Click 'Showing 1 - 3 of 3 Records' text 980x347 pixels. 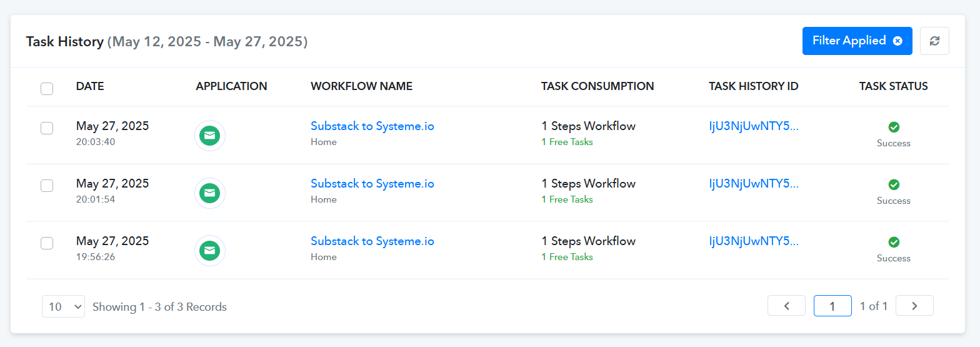[x=159, y=307]
